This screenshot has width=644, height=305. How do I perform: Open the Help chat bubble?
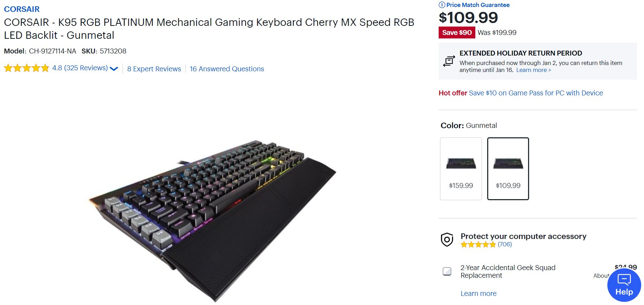[x=624, y=285]
